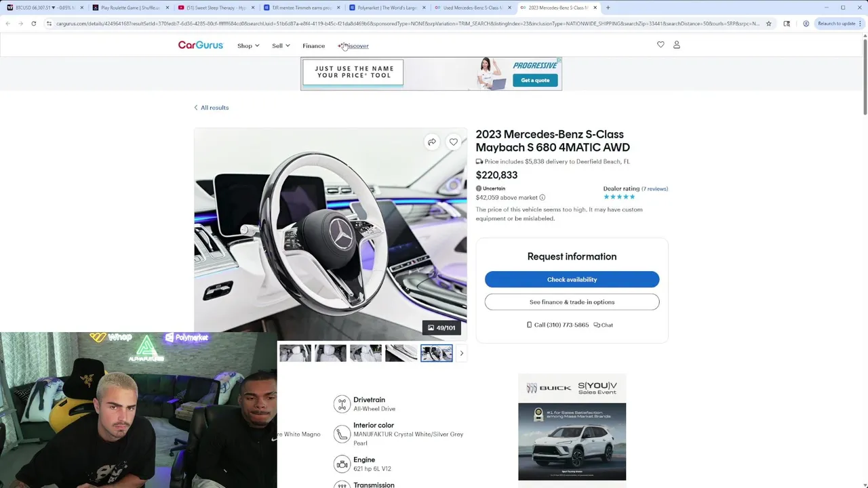
Task: Open saved listings heart icon in header
Action: click(660, 45)
